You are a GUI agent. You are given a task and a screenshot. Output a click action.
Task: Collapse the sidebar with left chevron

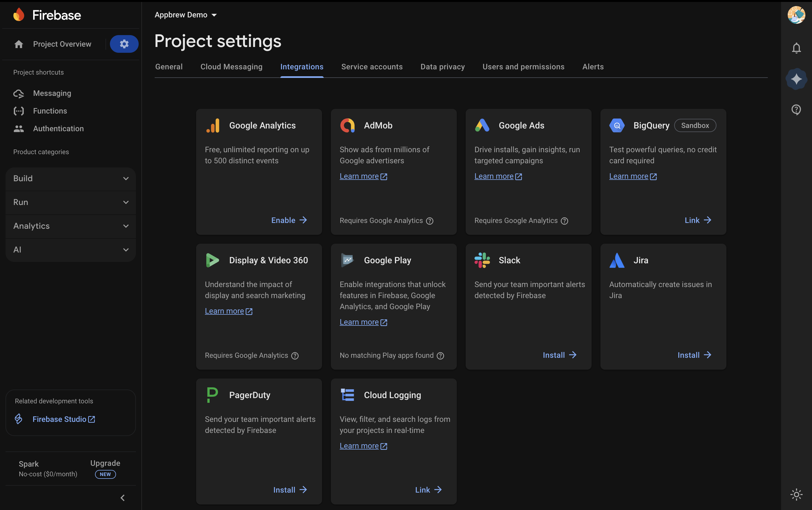(x=123, y=498)
